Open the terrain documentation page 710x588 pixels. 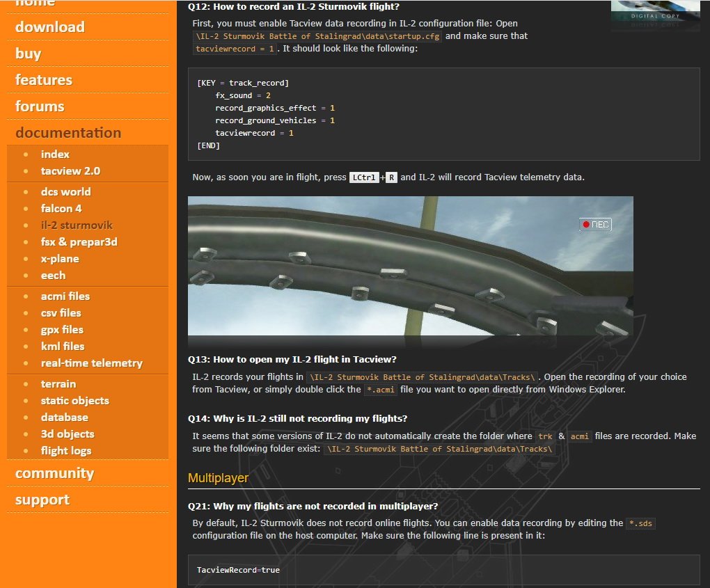pyautogui.click(x=58, y=384)
